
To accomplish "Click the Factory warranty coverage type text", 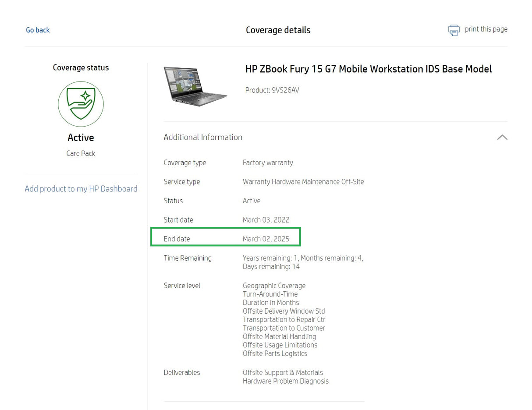I will pos(268,163).
